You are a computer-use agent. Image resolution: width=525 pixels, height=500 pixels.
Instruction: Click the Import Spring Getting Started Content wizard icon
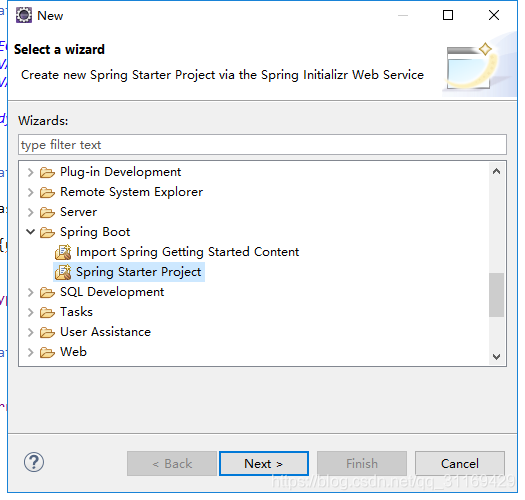[63, 252]
